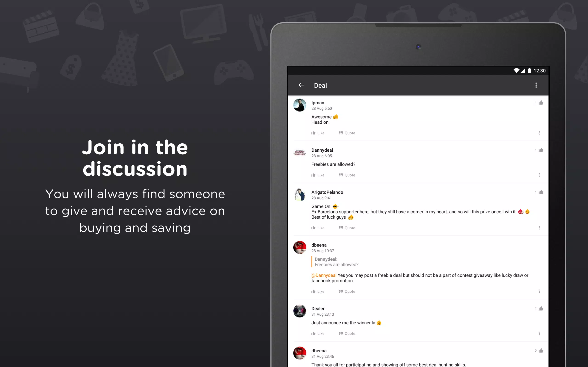The height and width of the screenshot is (367, 588).
Task: Click the three-dot options icon on Ipman's comment
Action: [539, 133]
